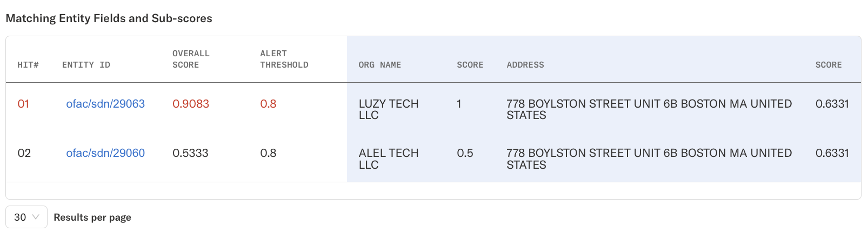Click the LUZY TECH LLC org name
Screen dimensions: 868x238
pyautogui.click(x=388, y=109)
